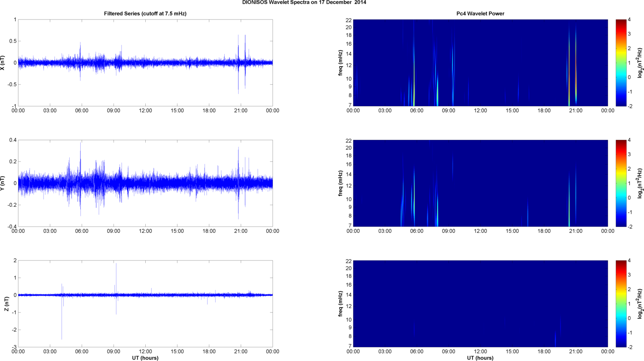Image resolution: width=644 pixels, height=361 pixels.
Task: Click the 12:00 tick under the X spectrogram
Action: [480, 111]
